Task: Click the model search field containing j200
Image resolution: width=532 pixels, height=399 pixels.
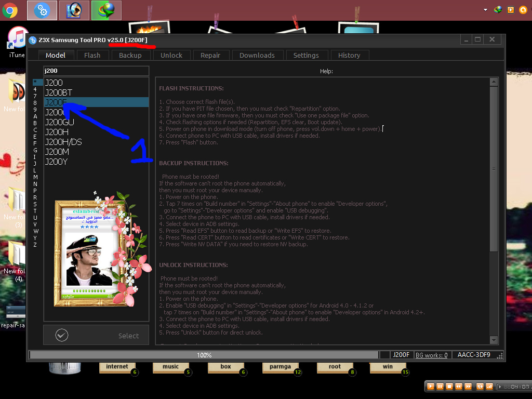Action: (96, 71)
